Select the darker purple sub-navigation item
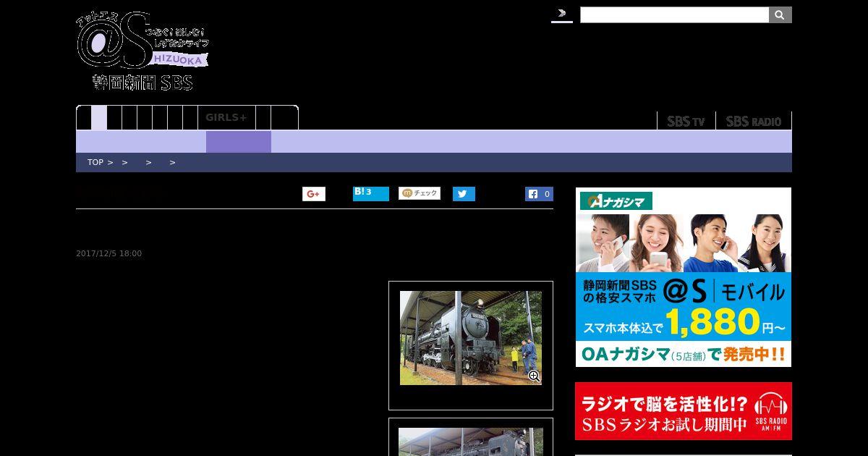 [239, 142]
